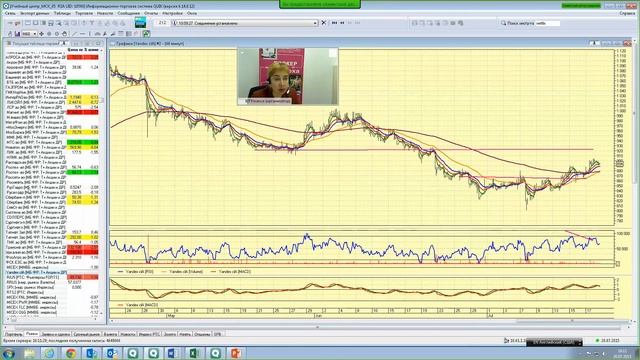The width and height of the screenshot is (640, 360).
Task: Open the H60 chart interval dropdown
Action: tap(29, 34)
